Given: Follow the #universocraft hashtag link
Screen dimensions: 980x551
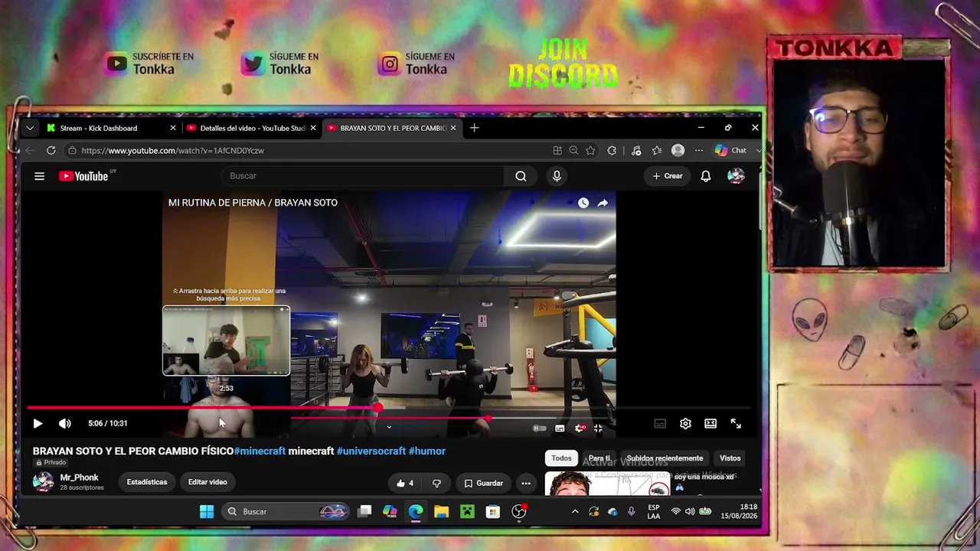Looking at the screenshot, I should (371, 452).
